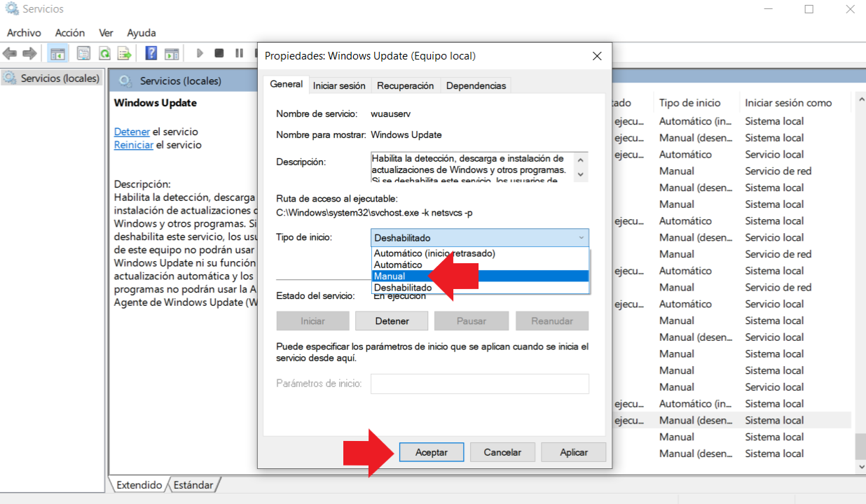Click the Forward navigation arrow
Screen dimensions: 866x504
[29, 52]
